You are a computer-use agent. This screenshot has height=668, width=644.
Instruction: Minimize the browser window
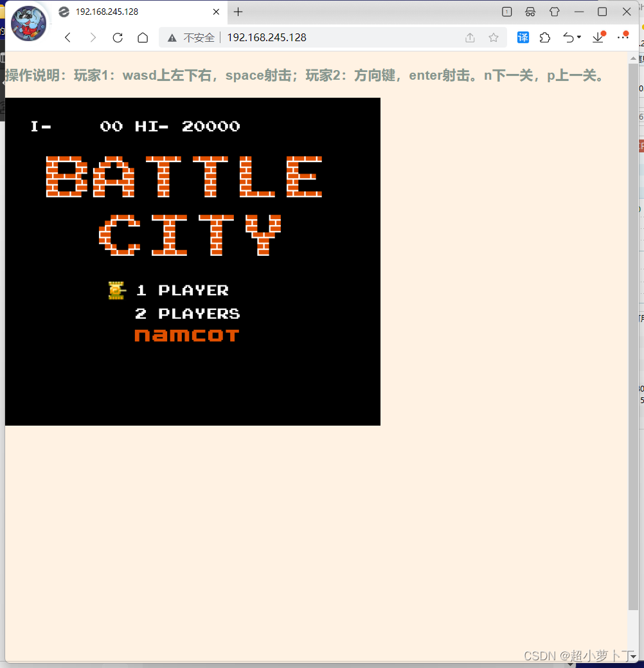pos(579,12)
